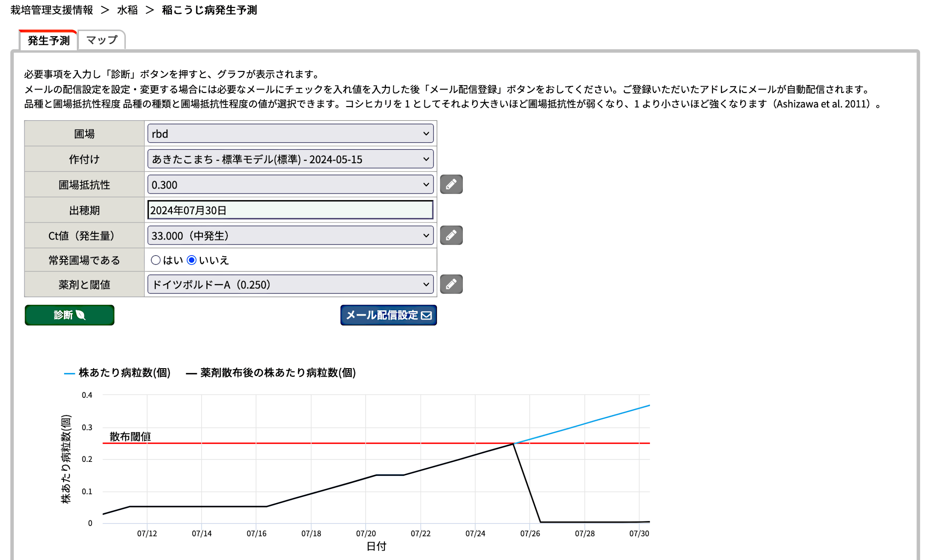
Task: Click pencil edit icon beside Ct値
Action: pyautogui.click(x=451, y=235)
